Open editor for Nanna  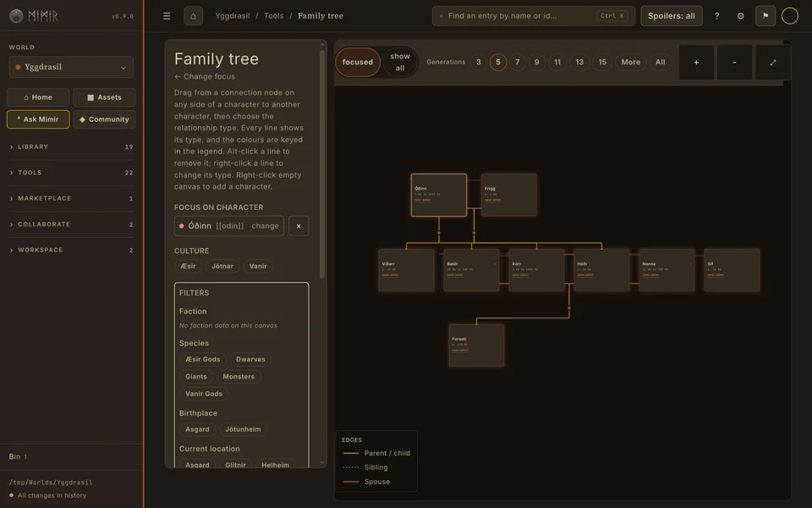(x=650, y=275)
